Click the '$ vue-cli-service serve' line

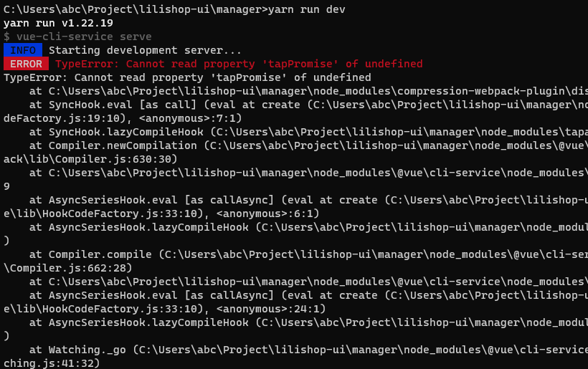point(77,37)
